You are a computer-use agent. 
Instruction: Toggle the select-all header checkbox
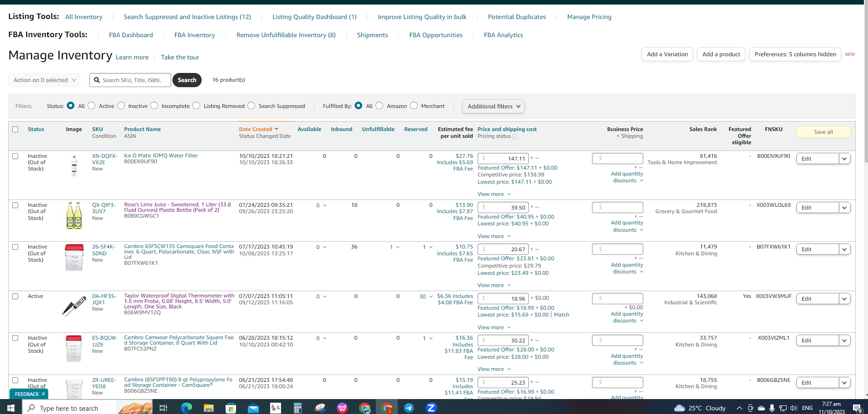click(15, 130)
